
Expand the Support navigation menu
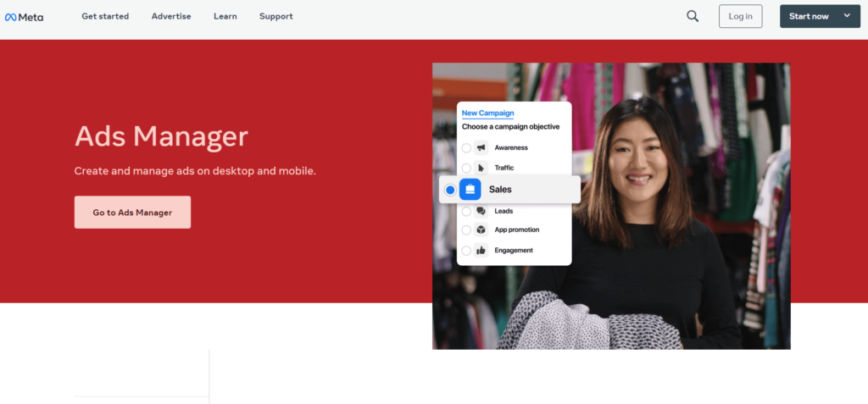coord(275,16)
